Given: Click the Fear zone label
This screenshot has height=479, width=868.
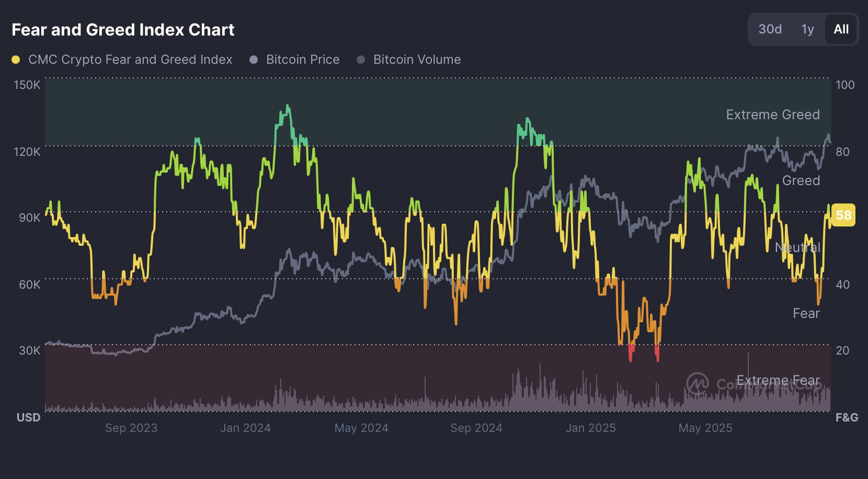Looking at the screenshot, I should [x=806, y=313].
